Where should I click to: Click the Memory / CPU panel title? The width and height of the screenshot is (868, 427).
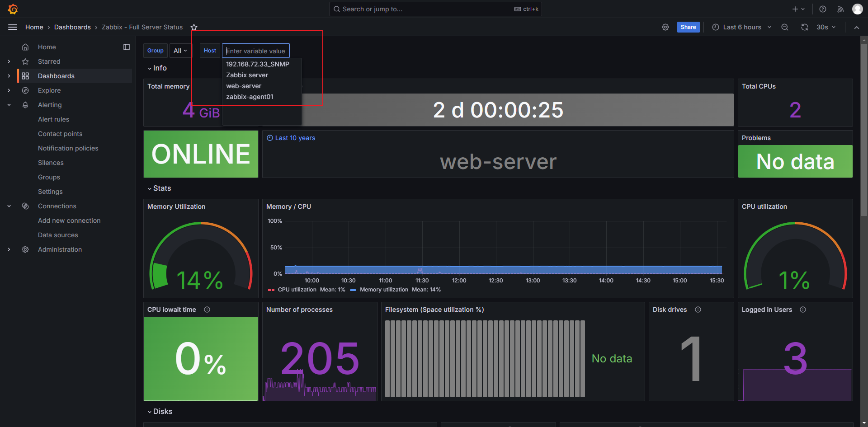coord(288,206)
